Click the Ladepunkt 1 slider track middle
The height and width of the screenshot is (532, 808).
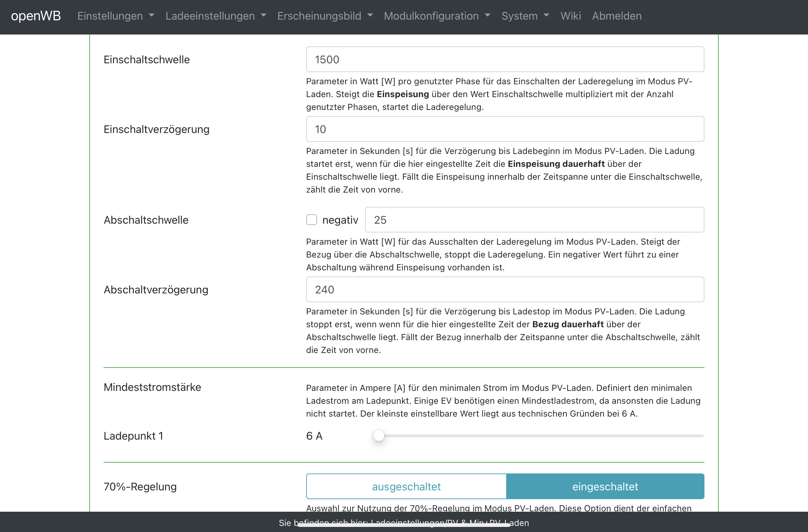[540, 436]
